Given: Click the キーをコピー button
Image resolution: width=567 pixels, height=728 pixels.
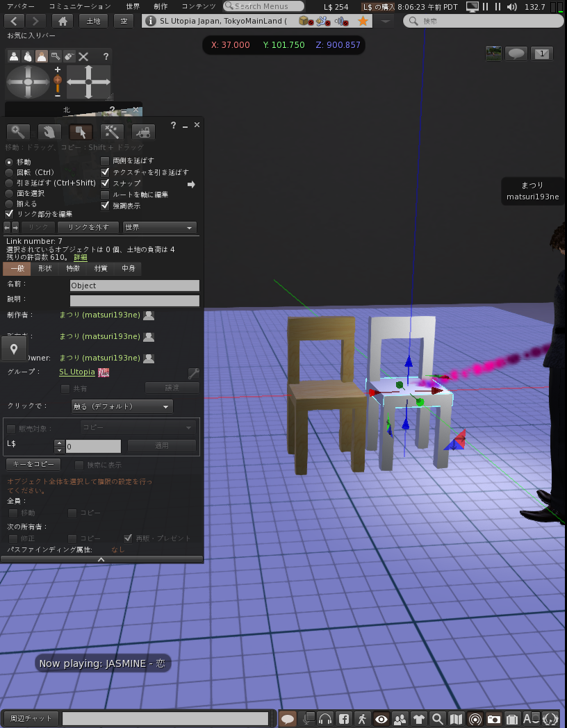Looking at the screenshot, I should 33,464.
